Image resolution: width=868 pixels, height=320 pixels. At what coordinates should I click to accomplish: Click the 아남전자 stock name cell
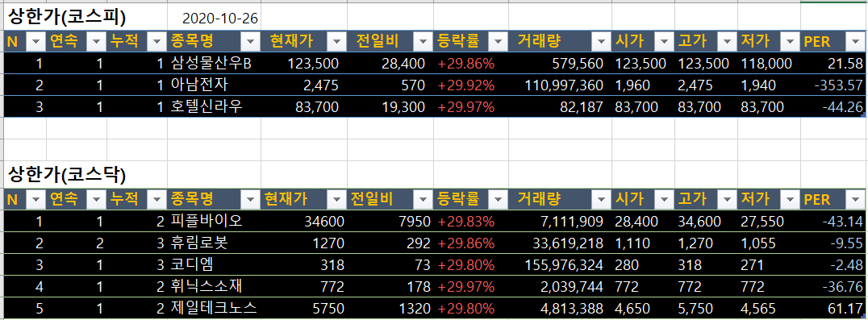point(215,85)
